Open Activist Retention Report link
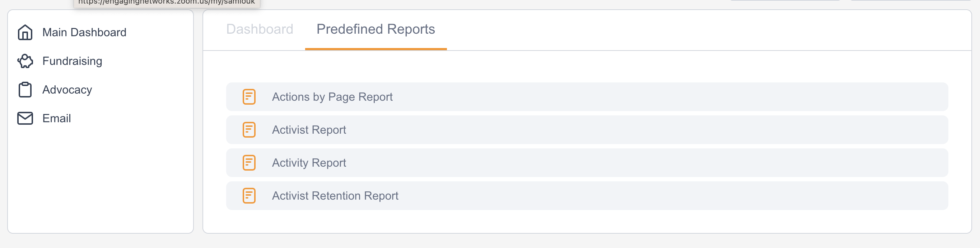Image resolution: width=980 pixels, height=248 pixels. 335,196
